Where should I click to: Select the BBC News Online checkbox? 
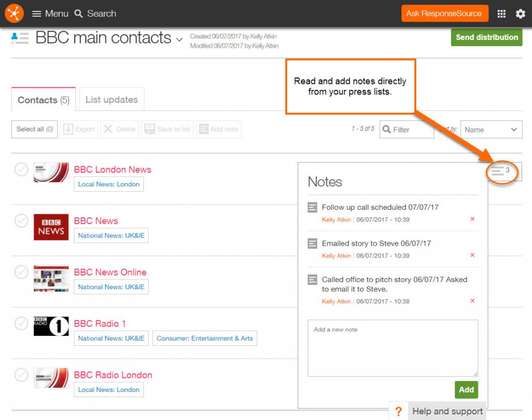21,272
